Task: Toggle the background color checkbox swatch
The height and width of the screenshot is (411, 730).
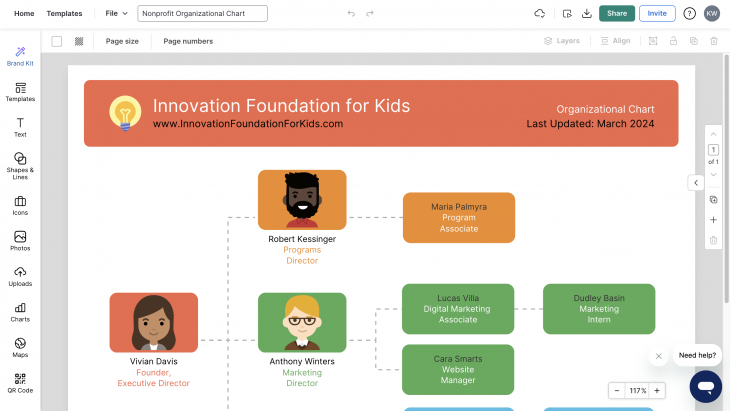Action: (57, 41)
